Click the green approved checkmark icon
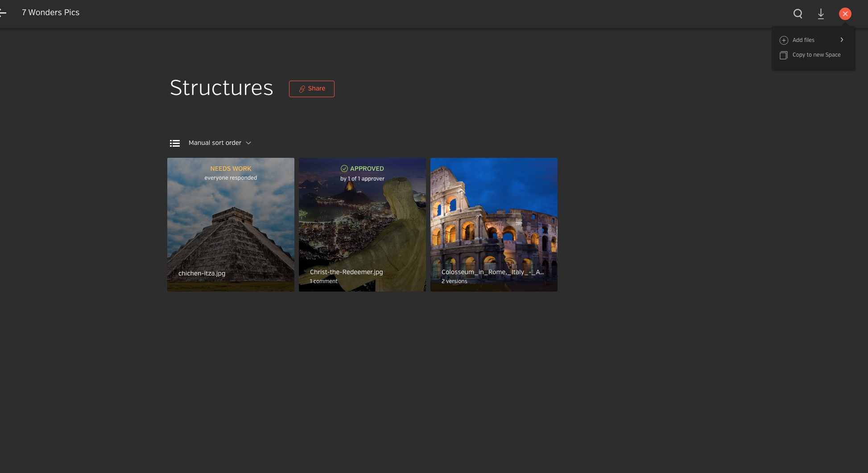The width and height of the screenshot is (868, 473). click(x=344, y=169)
